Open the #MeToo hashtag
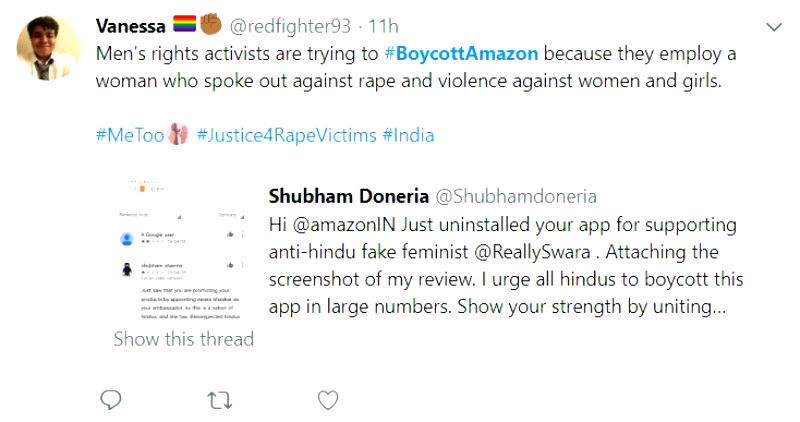 coord(129,135)
